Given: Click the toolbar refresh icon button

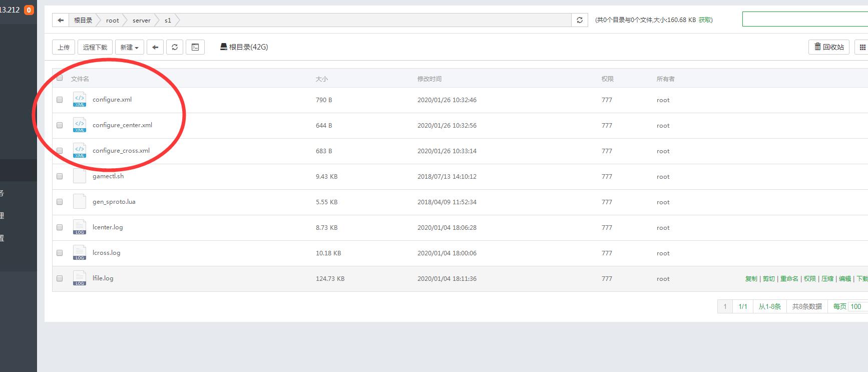Looking at the screenshot, I should [175, 47].
